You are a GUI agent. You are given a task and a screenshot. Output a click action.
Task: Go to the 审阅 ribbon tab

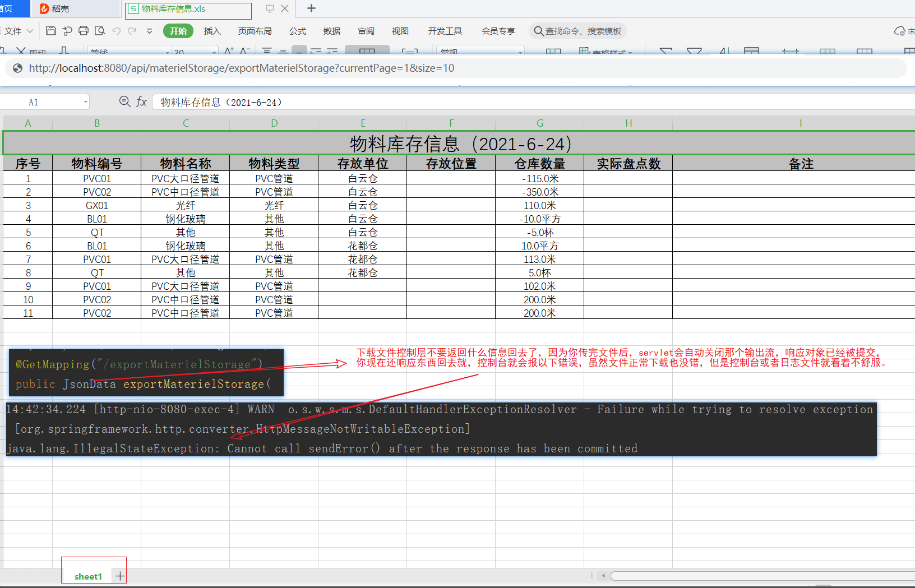pos(366,31)
